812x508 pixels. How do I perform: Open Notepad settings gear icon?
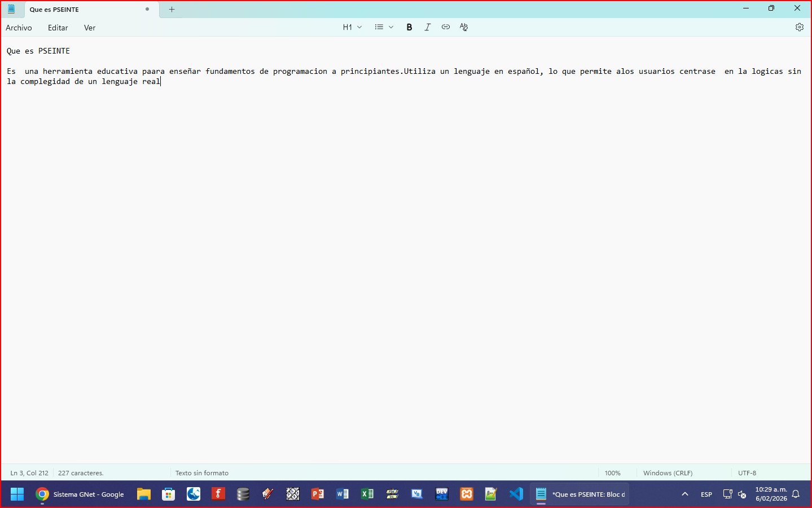(799, 27)
